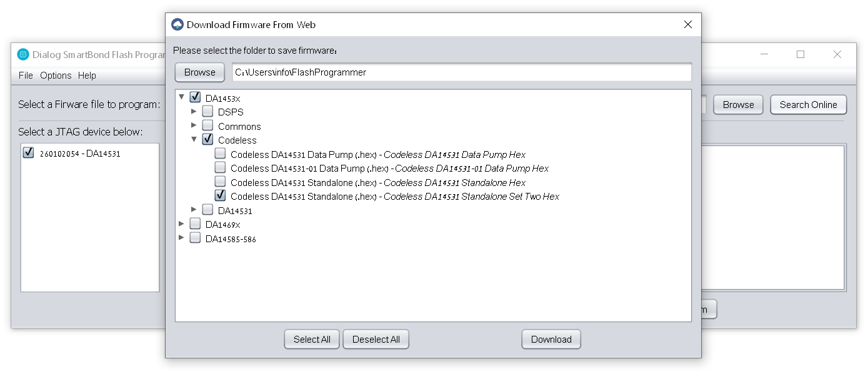Expand the DA14585-586 tree node
This screenshot has height=372, width=868.
(x=182, y=238)
